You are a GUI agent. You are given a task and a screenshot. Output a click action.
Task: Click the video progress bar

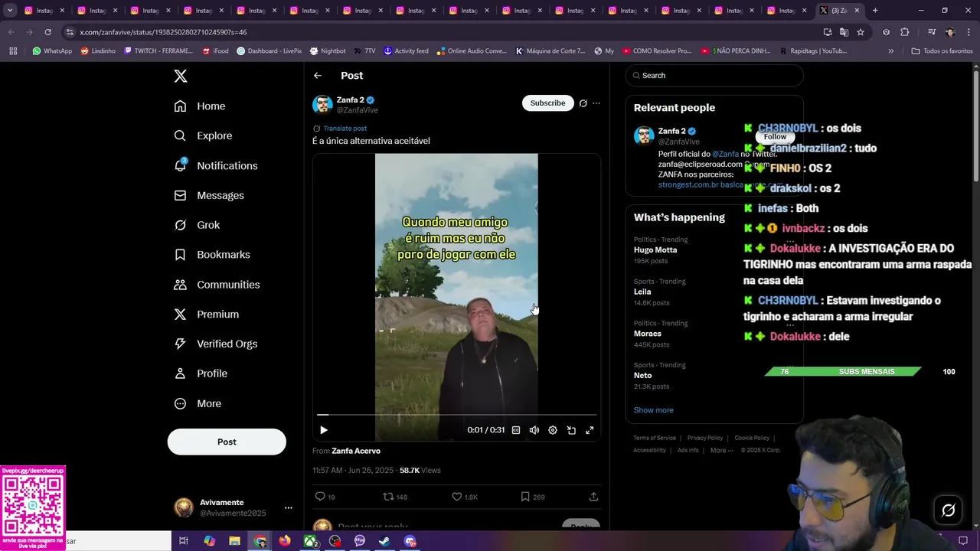456,415
